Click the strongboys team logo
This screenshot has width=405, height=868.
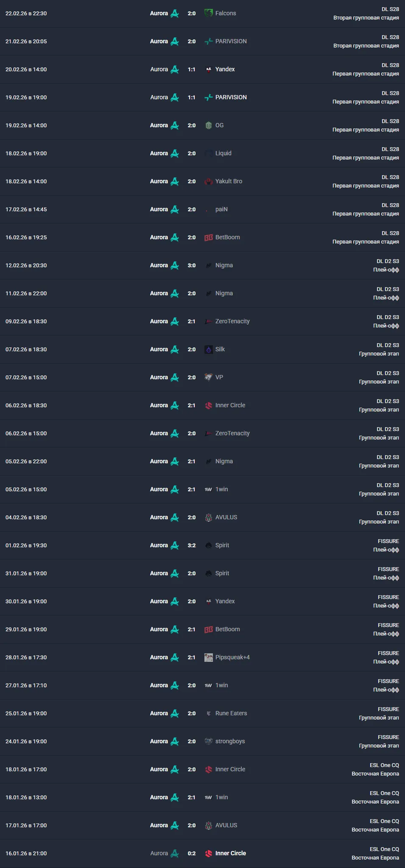208,741
